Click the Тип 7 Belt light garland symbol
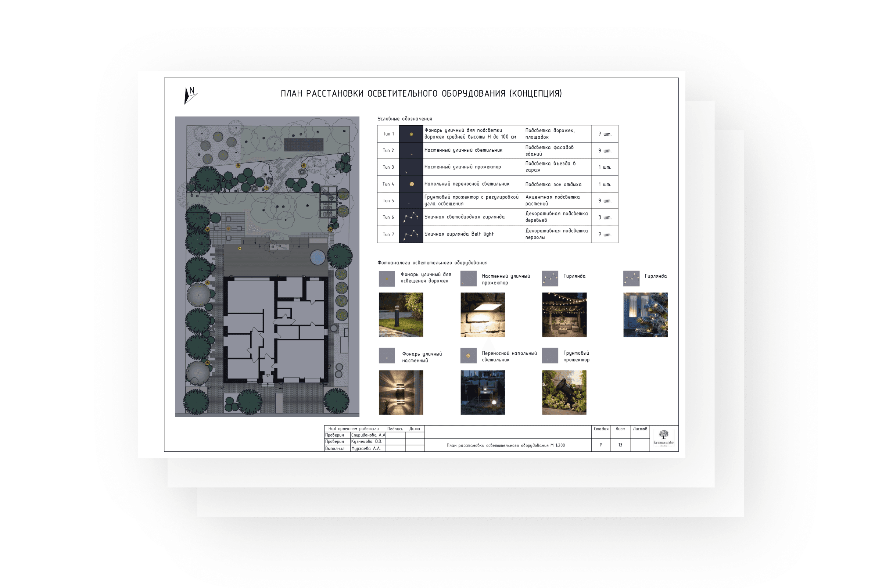 [x=411, y=234]
